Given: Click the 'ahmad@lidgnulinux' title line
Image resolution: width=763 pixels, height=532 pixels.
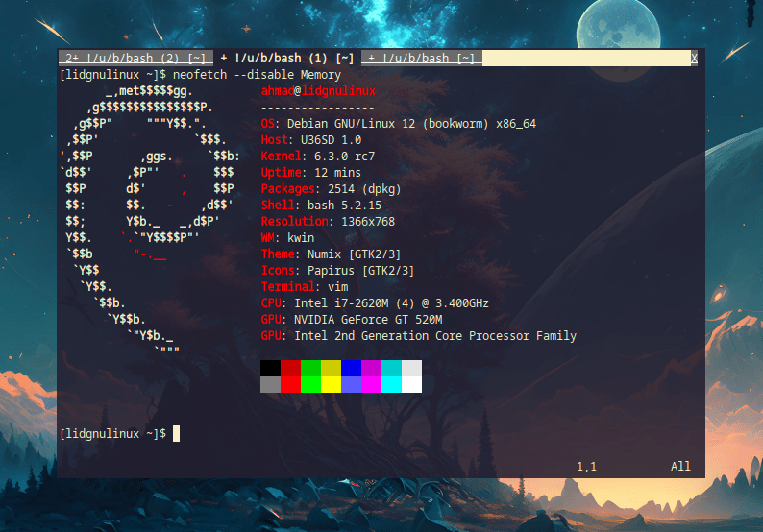Looking at the screenshot, I should coord(318,91).
